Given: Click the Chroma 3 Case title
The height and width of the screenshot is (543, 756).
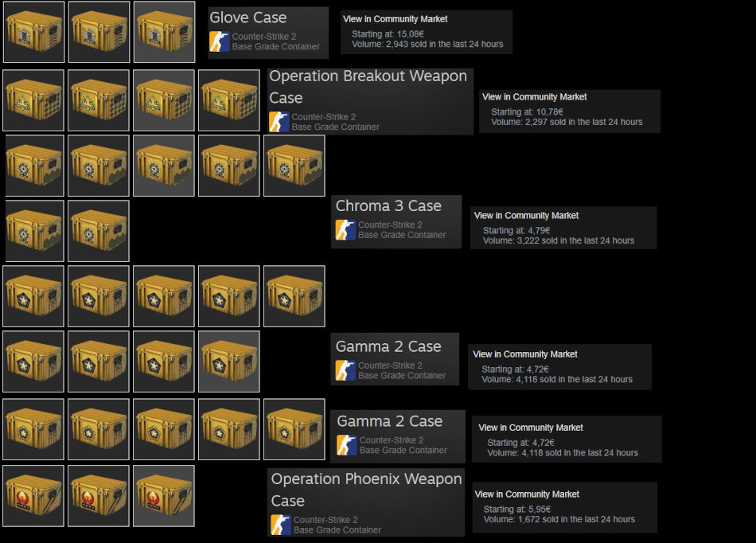Looking at the screenshot, I should pyautogui.click(x=388, y=206).
